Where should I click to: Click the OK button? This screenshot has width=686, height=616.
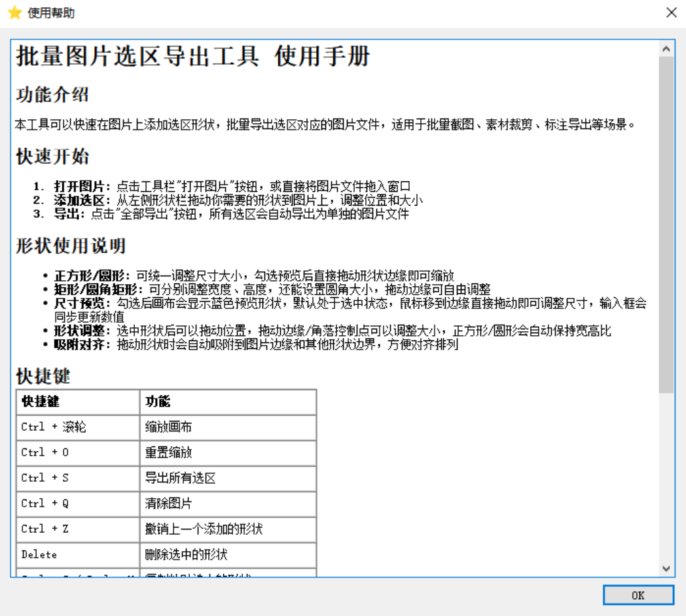638,595
